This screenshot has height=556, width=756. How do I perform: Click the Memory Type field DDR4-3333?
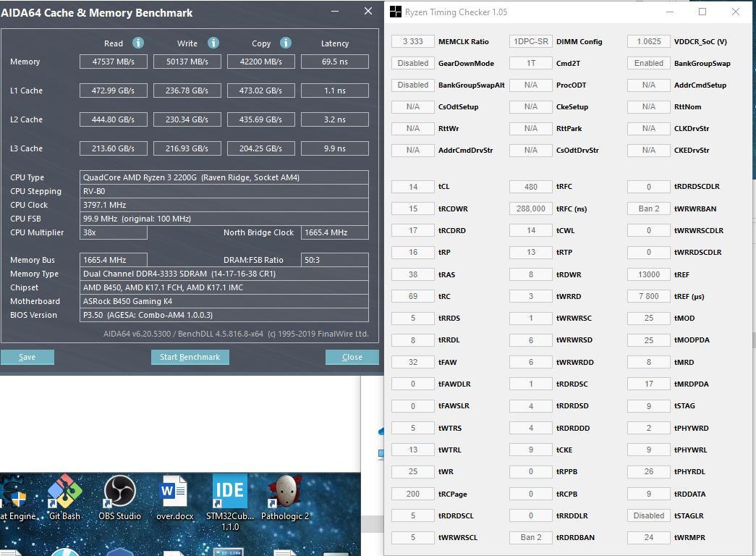tap(224, 274)
